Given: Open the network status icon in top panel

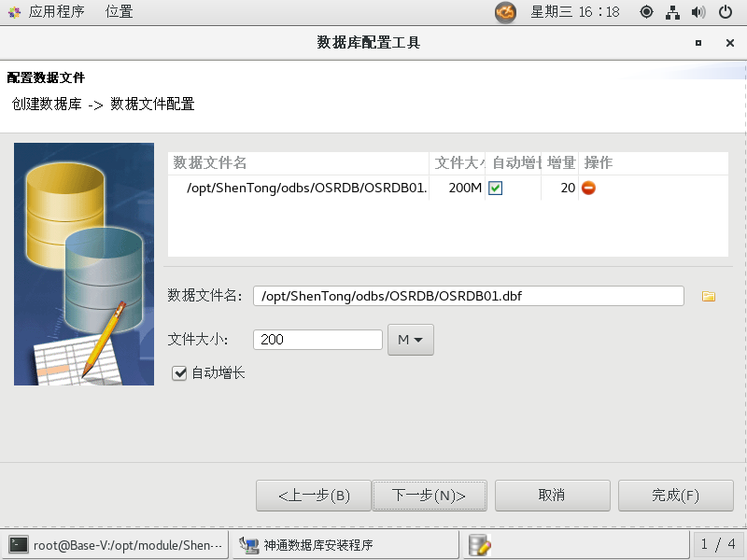Looking at the screenshot, I should point(672,12).
